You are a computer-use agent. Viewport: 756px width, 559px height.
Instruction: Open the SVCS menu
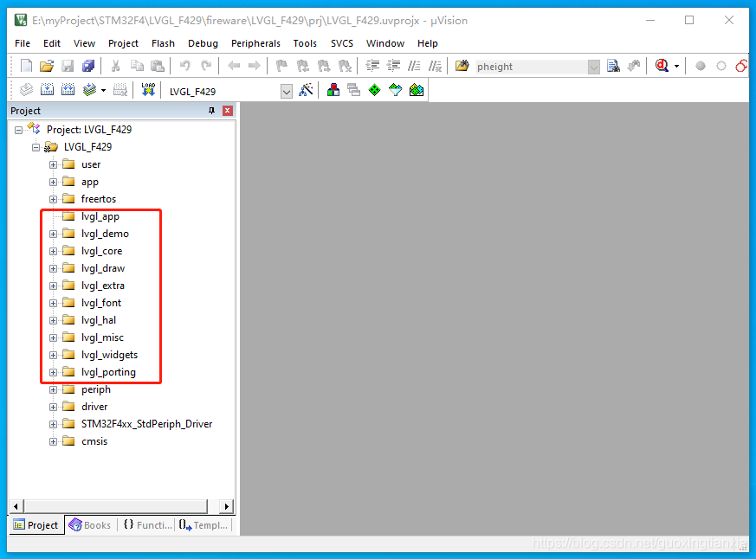pyautogui.click(x=342, y=43)
